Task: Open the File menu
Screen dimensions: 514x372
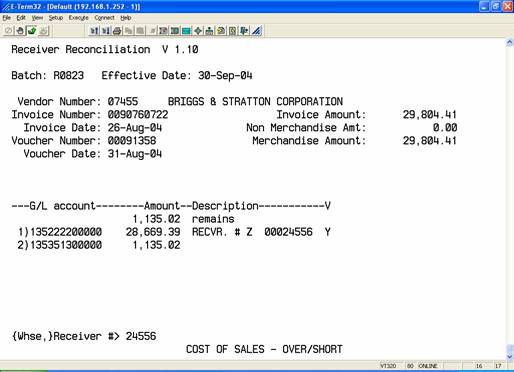Action: 7,18
